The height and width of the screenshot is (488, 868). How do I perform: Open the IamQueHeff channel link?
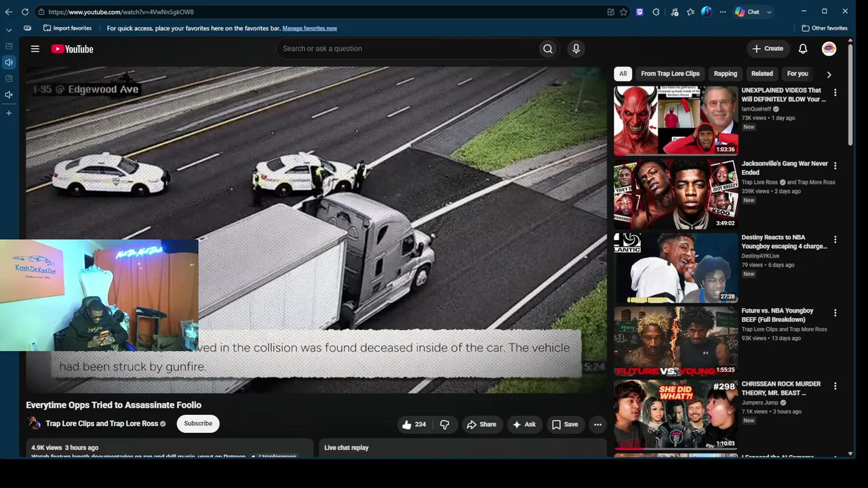pyautogui.click(x=756, y=109)
